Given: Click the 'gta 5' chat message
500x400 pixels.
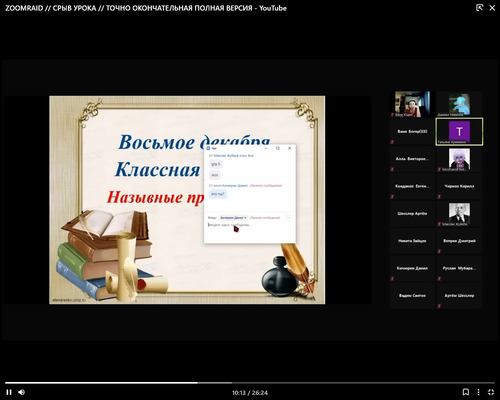Looking at the screenshot, I should tap(216, 164).
